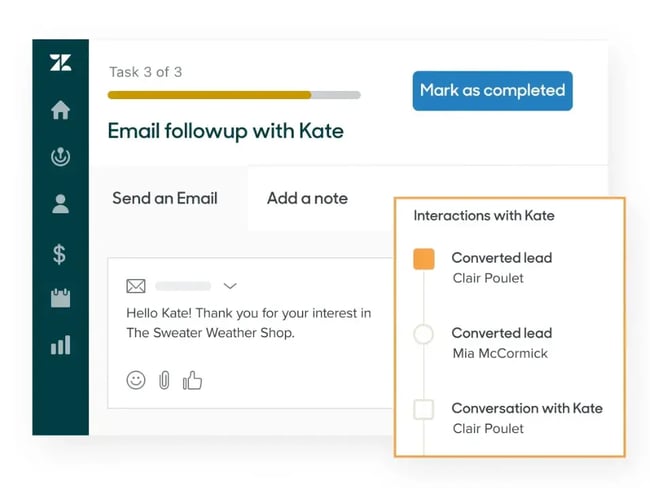650x488 pixels.
Task: Click in the email message body text
Action: pos(249,323)
